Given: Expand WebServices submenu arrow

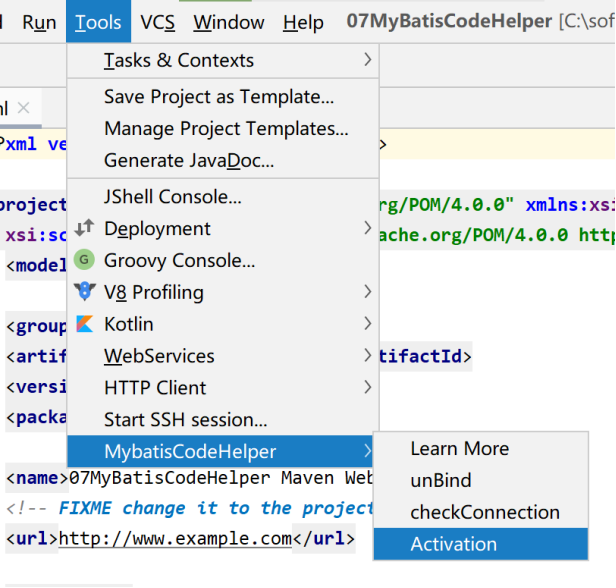Looking at the screenshot, I should pos(368,355).
